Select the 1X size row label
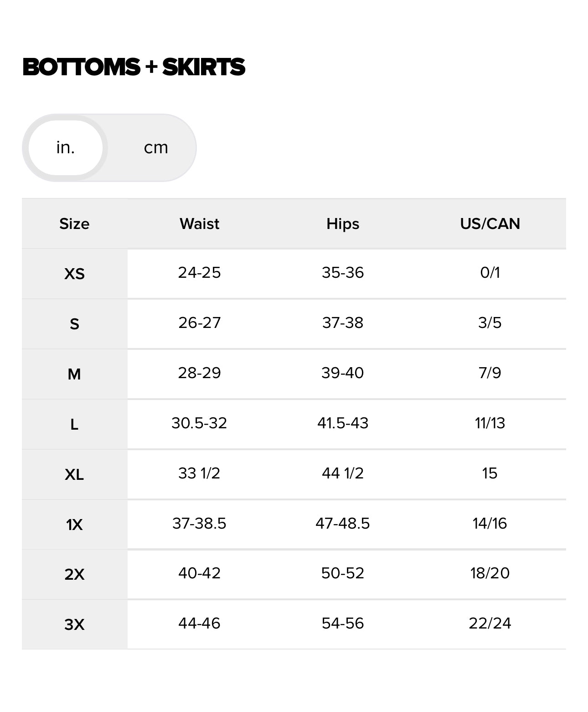The image size is (588, 712). [x=74, y=525]
